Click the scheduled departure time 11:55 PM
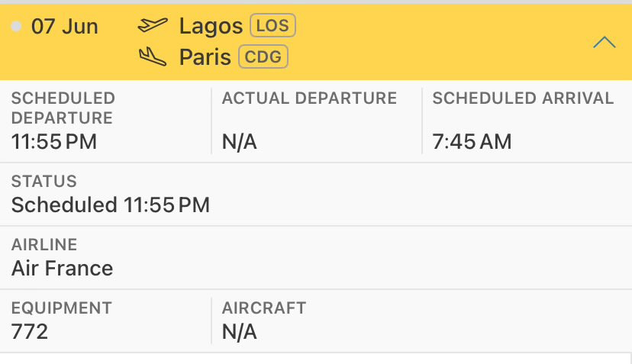This screenshot has height=364, width=632. click(54, 142)
